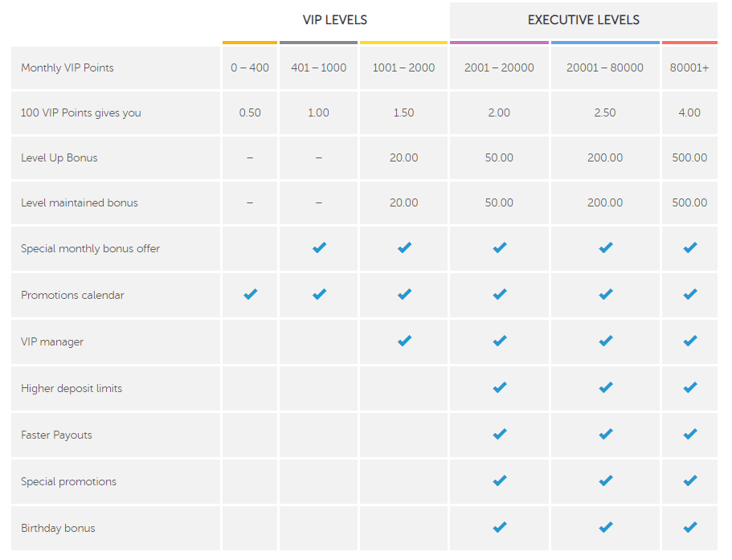
Task: Click the orange color bar above 0 – 400
Action: tap(250, 43)
